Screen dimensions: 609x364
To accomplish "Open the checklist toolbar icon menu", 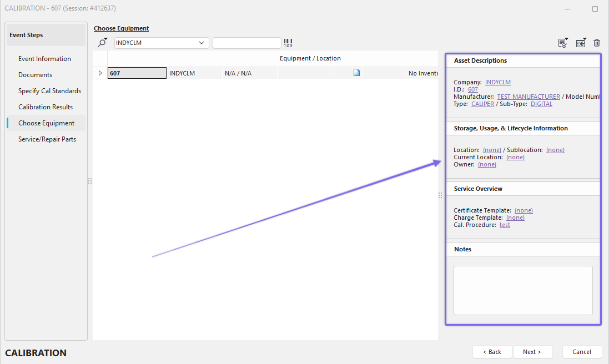I will tap(563, 43).
